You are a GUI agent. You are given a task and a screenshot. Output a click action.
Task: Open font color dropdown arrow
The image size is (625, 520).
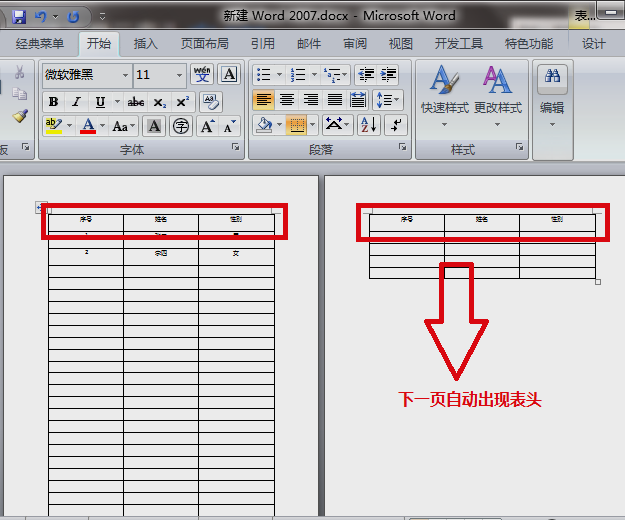(x=103, y=126)
